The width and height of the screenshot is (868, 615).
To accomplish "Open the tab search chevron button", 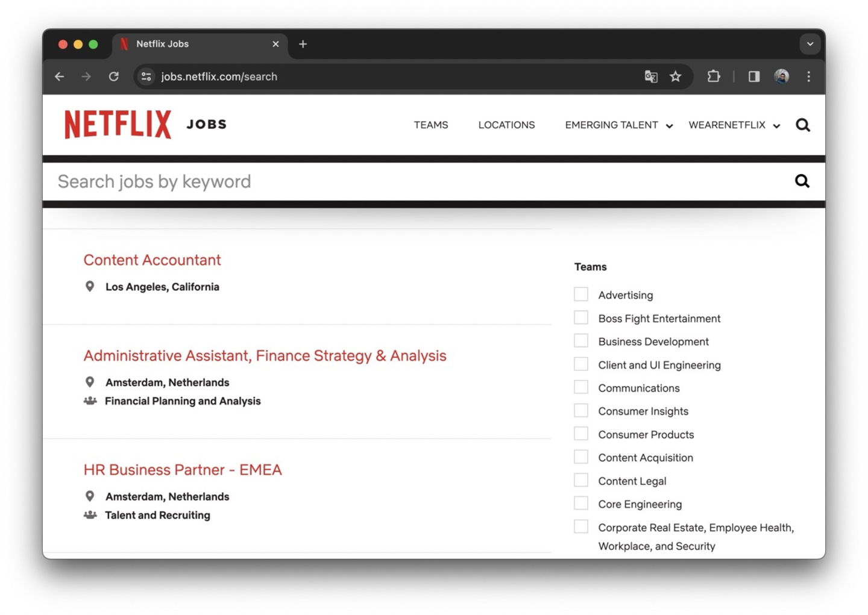I will click(x=810, y=44).
